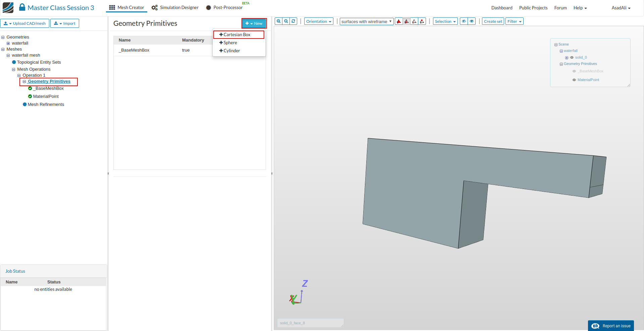644x331 pixels.
Task: Show the _BaseMeshBox via its eye icon
Action: tap(574, 71)
